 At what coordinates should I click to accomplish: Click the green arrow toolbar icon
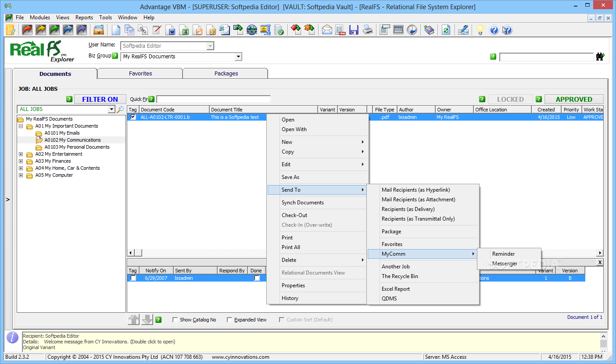pos(54,30)
